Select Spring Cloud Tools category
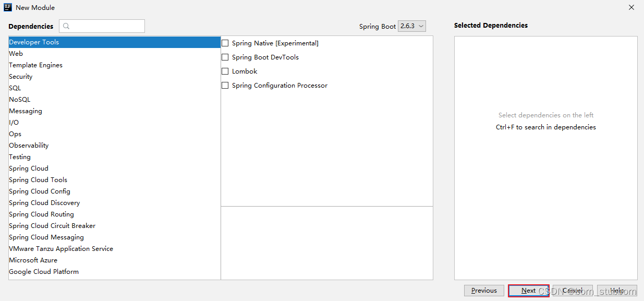This screenshot has width=644, height=301. click(x=115, y=180)
